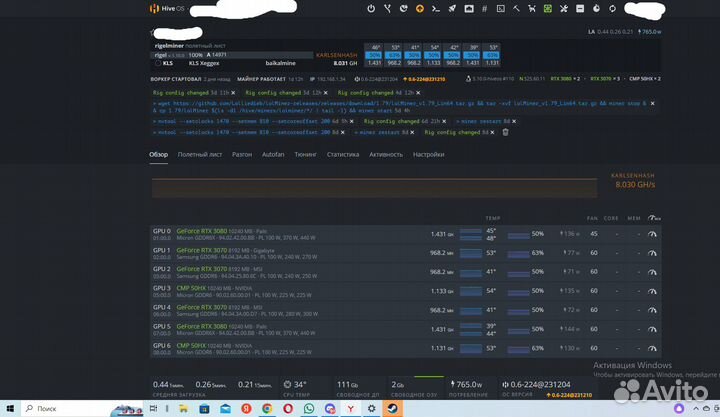Click the trash icon to clear messages
Image resolution: width=720 pixels, height=417 pixels.
(505, 132)
